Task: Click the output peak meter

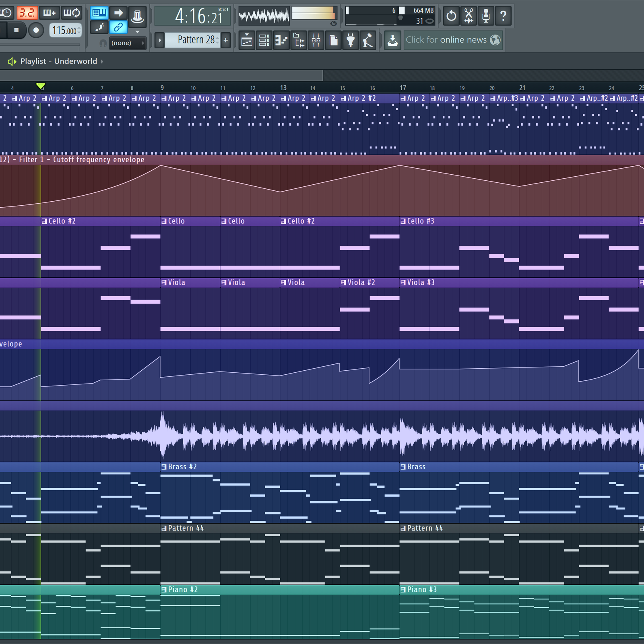Action: [x=314, y=13]
